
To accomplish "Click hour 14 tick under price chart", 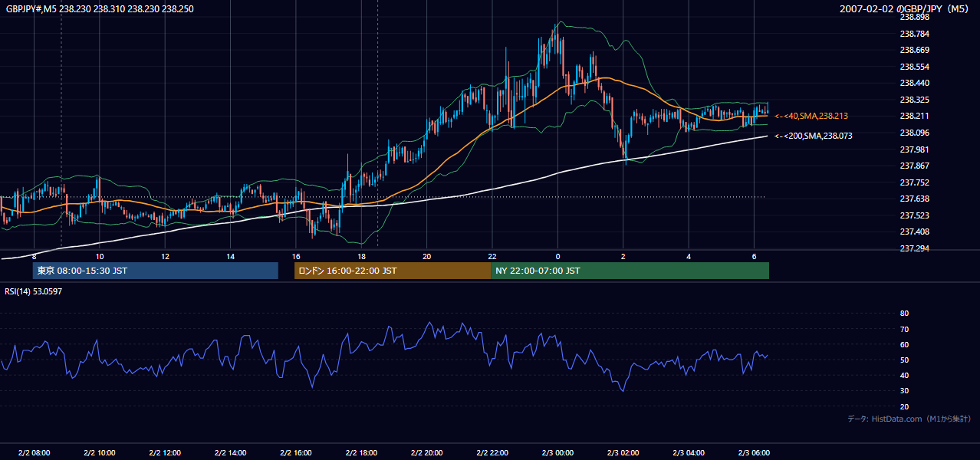I will coord(230,256).
